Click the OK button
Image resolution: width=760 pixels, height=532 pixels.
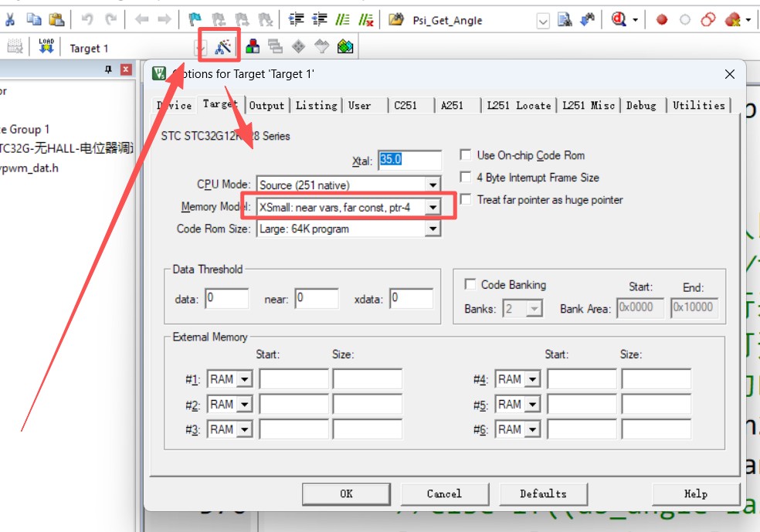click(346, 493)
